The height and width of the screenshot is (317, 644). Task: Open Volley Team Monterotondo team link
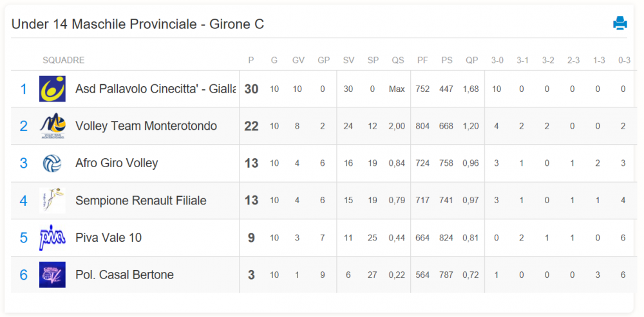click(146, 126)
